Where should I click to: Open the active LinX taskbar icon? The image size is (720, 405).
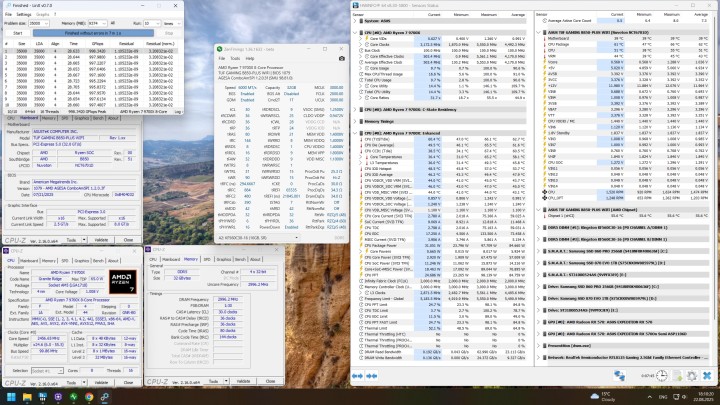(105, 397)
